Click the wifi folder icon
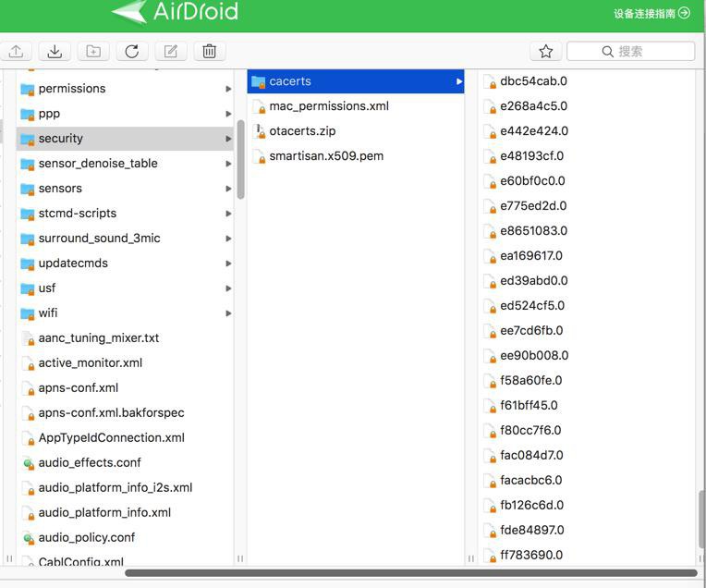Screen dimensions: 706x588 (28, 313)
